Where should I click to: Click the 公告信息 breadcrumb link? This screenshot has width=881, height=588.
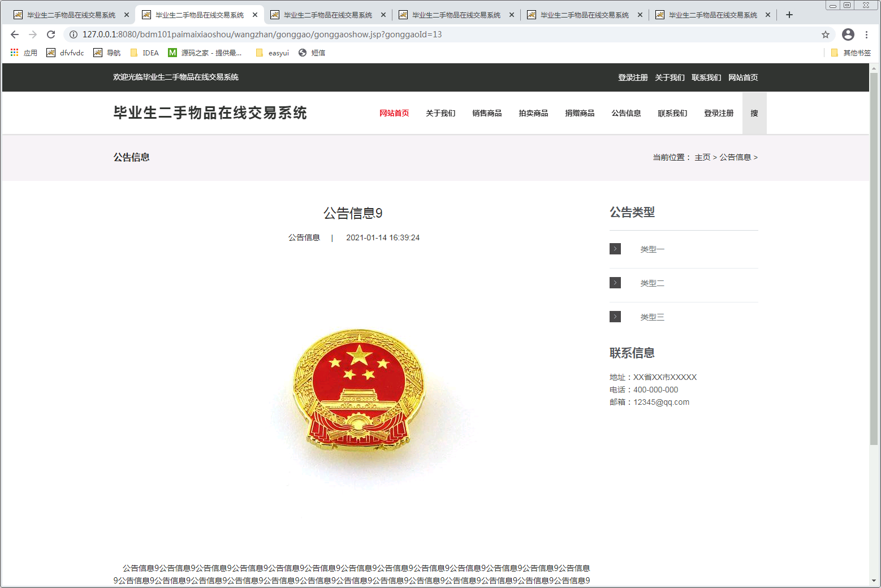point(735,157)
